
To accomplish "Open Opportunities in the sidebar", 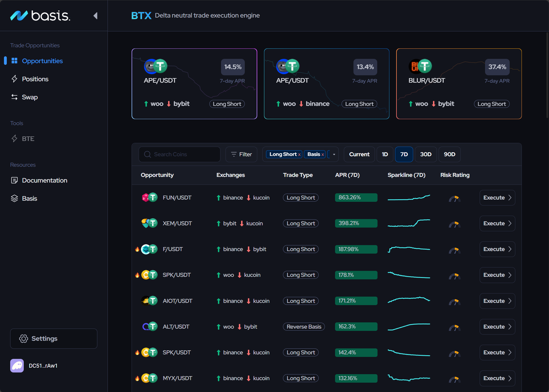I will click(x=42, y=61).
